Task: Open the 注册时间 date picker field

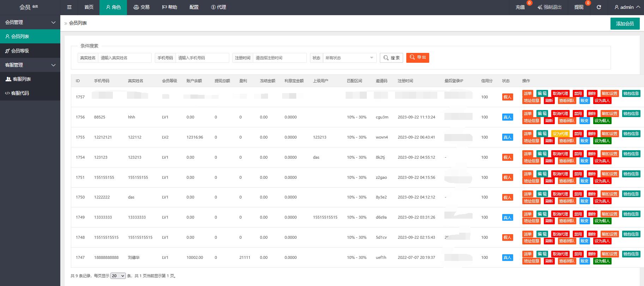Action: (280, 58)
